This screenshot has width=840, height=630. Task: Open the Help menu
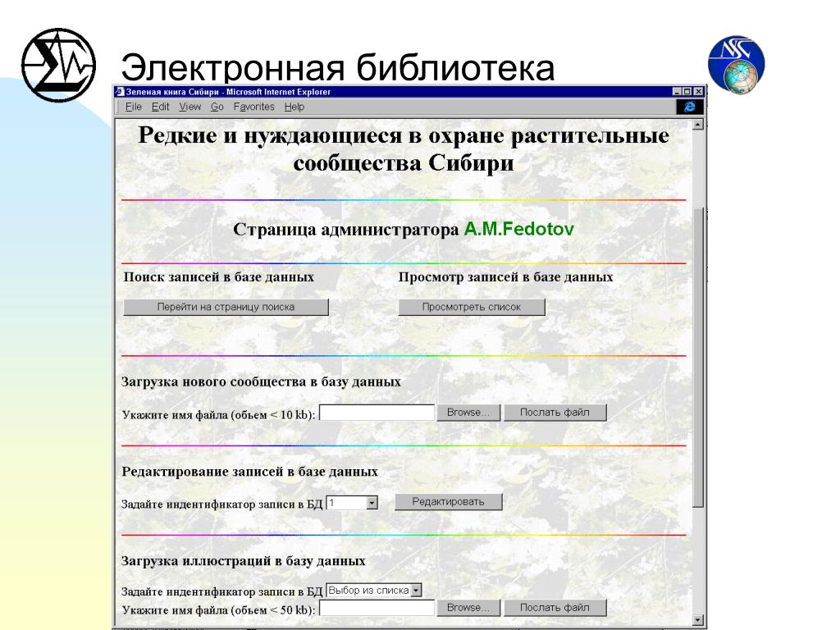294,107
